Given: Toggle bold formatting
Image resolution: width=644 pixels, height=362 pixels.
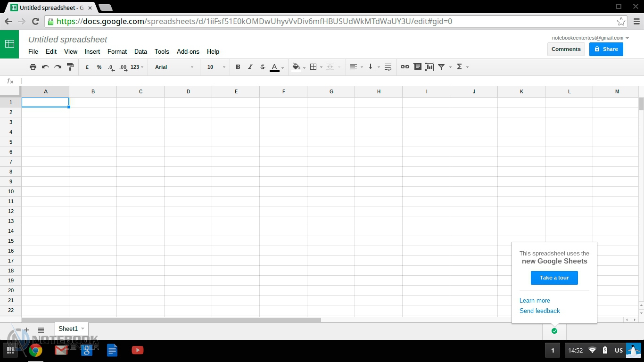Looking at the screenshot, I should (x=238, y=67).
